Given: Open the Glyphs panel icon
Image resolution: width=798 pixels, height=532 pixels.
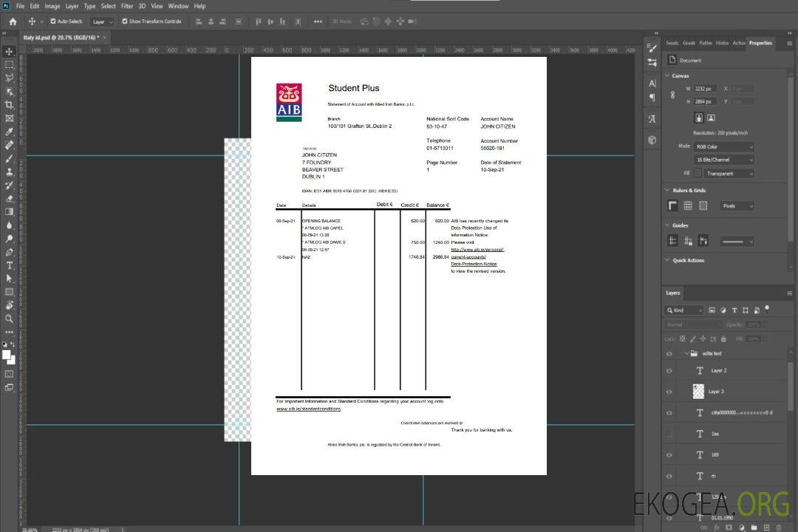Looking at the screenshot, I should pos(652,119).
